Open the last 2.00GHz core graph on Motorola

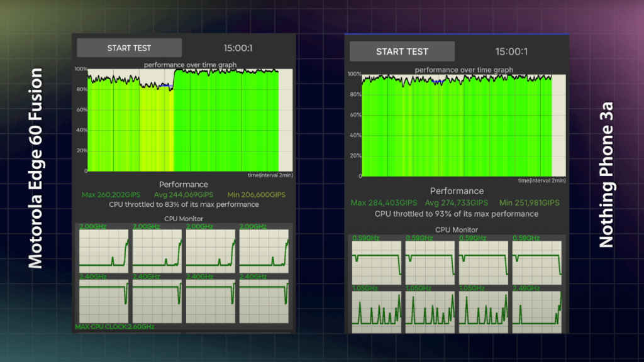coord(264,251)
